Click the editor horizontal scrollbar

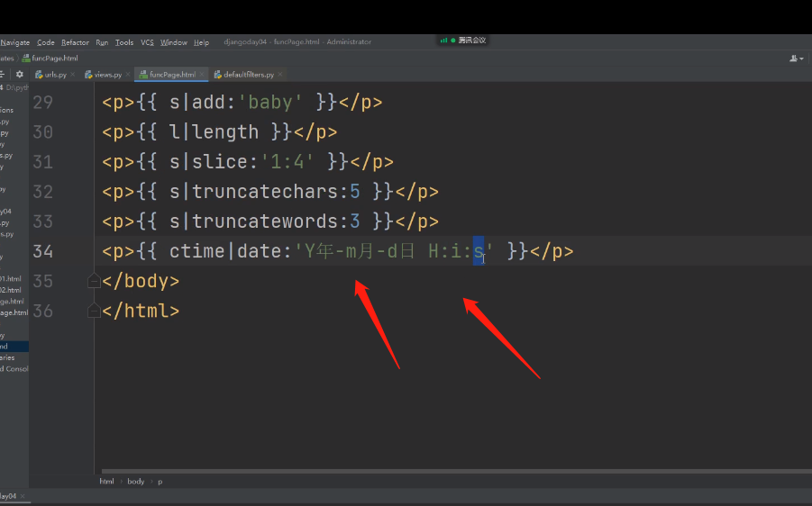pyautogui.click(x=456, y=471)
